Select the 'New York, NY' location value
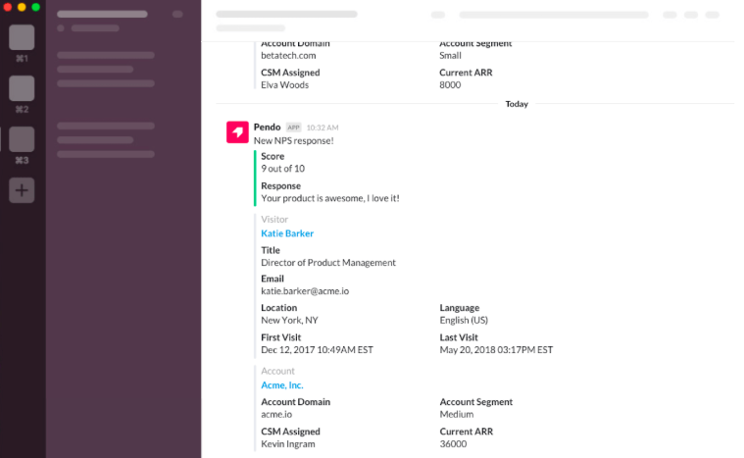The height and width of the screenshot is (458, 744). [x=289, y=320]
